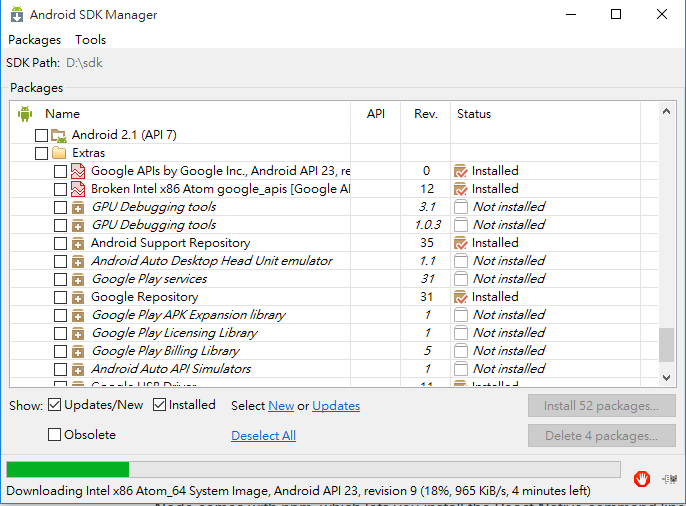Tick the Android Auto API Simulators checkbox
Image resolution: width=686 pixels, height=506 pixels.
(60, 369)
